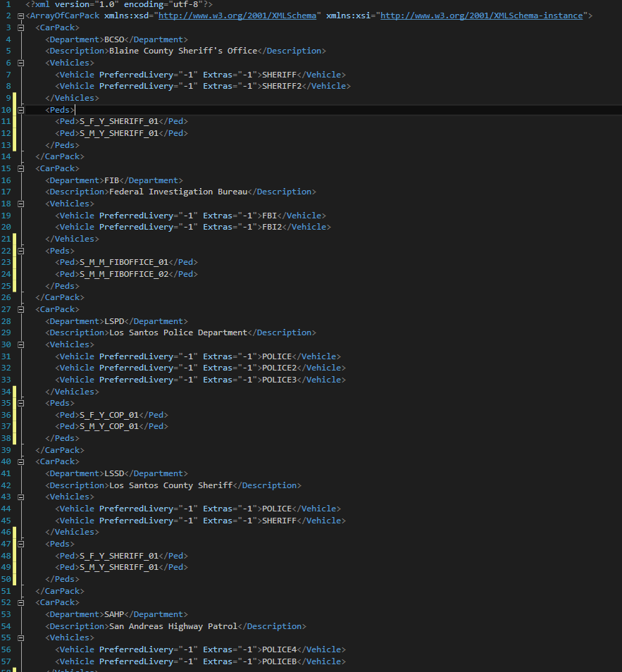The height and width of the screenshot is (672, 622).
Task: Click the closing Peds tag on line 25
Action: pos(62,286)
